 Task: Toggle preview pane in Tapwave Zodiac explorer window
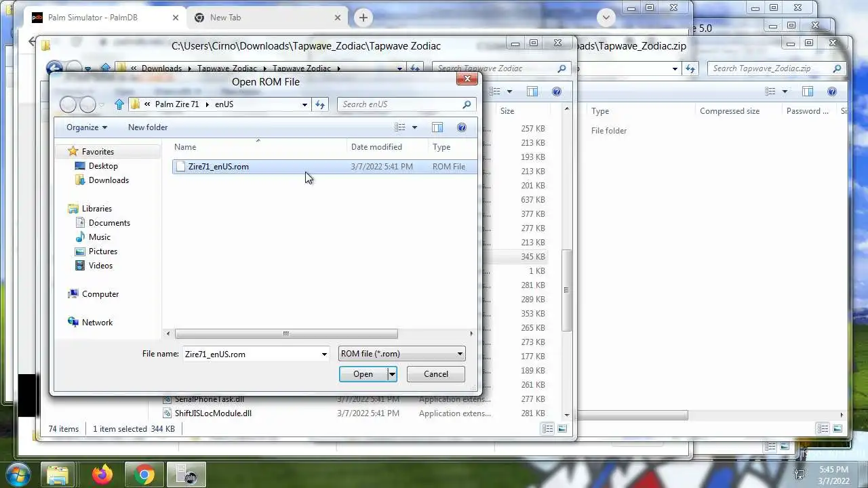coord(532,91)
